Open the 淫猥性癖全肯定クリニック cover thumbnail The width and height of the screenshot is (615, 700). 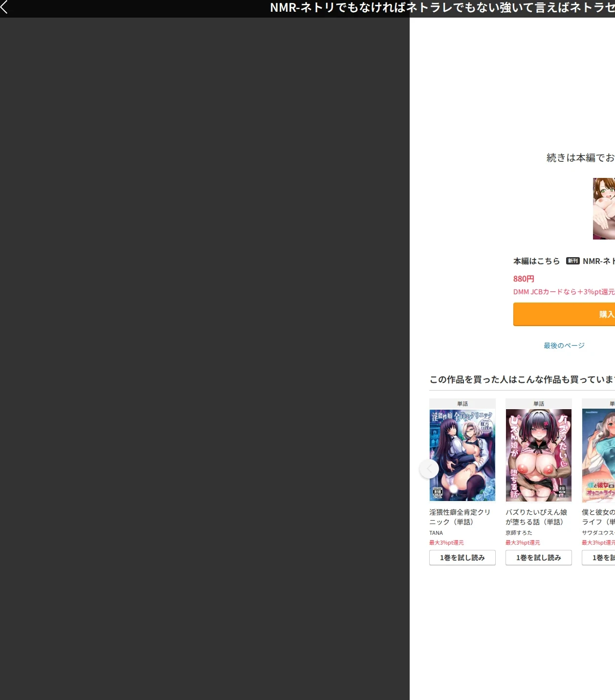(x=462, y=456)
